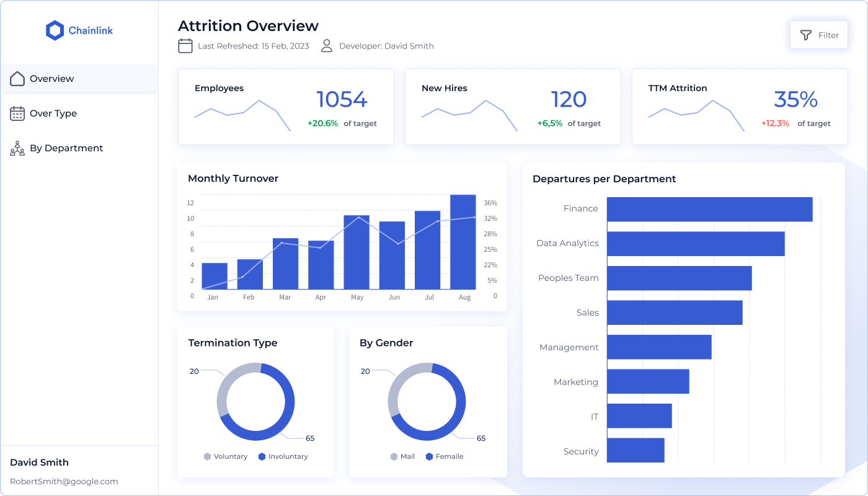Select the Data Analytics bar
This screenshot has height=496, width=868.
[x=696, y=244]
